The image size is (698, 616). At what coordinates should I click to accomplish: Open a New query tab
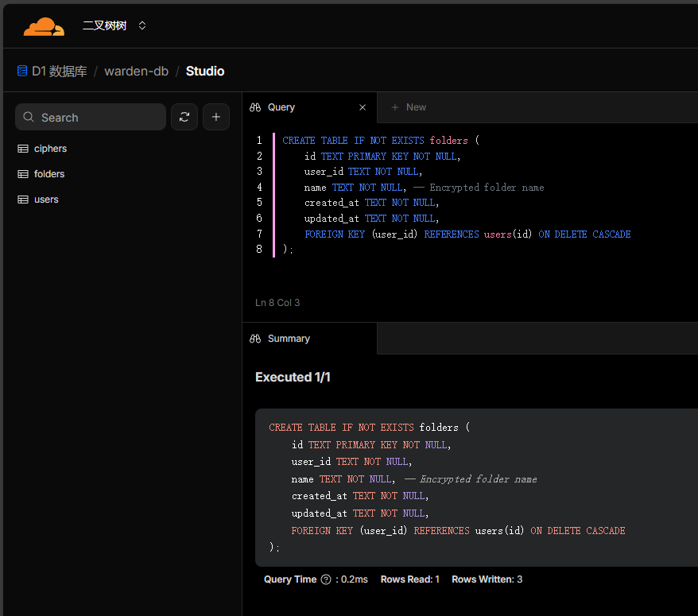pyautogui.click(x=409, y=107)
